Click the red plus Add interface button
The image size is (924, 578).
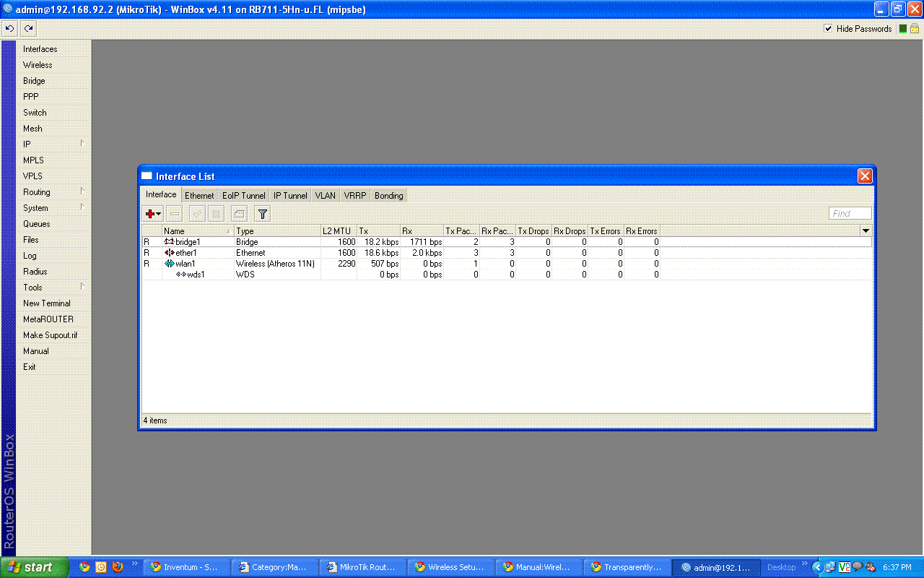point(153,214)
